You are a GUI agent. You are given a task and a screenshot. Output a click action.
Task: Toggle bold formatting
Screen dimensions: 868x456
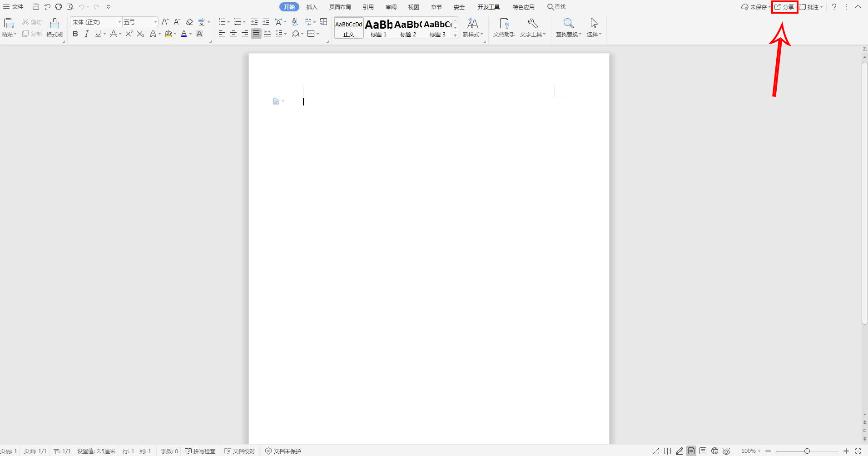pyautogui.click(x=75, y=34)
